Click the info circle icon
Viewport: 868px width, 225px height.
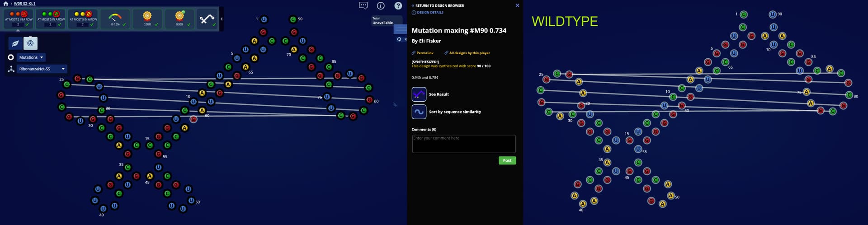pyautogui.click(x=381, y=5)
